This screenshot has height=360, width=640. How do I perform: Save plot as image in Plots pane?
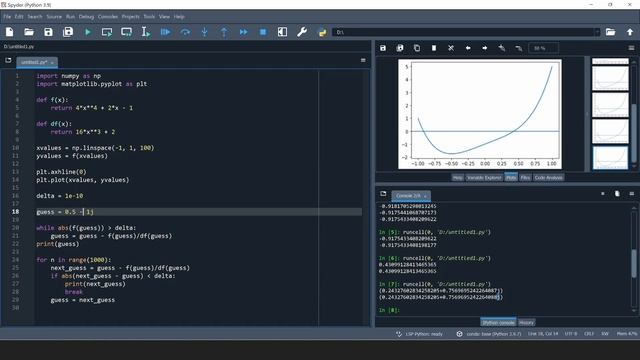(383, 48)
